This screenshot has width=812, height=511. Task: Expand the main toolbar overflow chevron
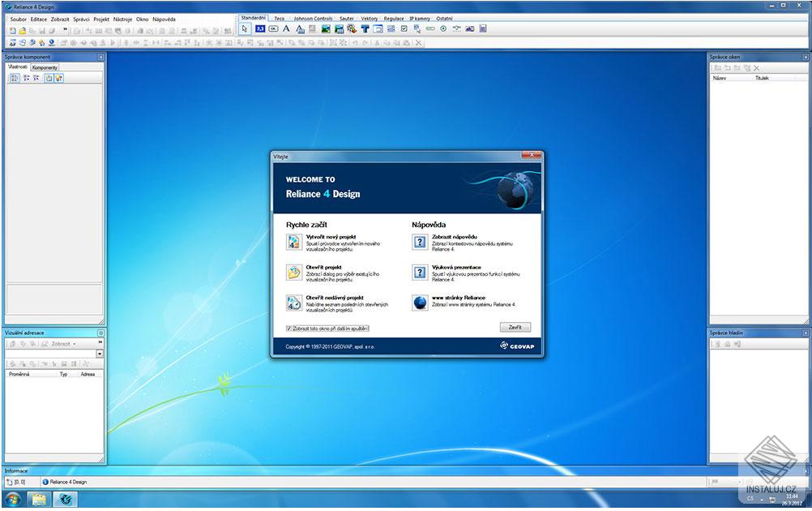coord(66,29)
